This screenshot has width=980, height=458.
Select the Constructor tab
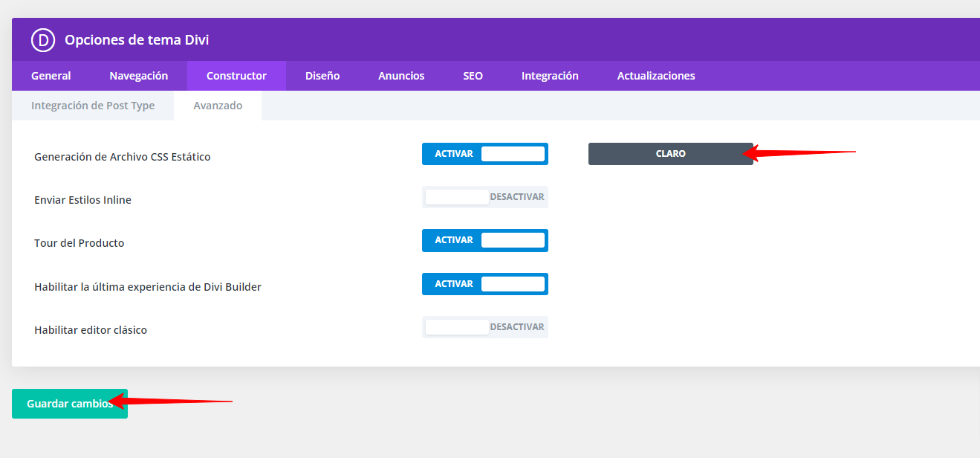click(x=236, y=76)
